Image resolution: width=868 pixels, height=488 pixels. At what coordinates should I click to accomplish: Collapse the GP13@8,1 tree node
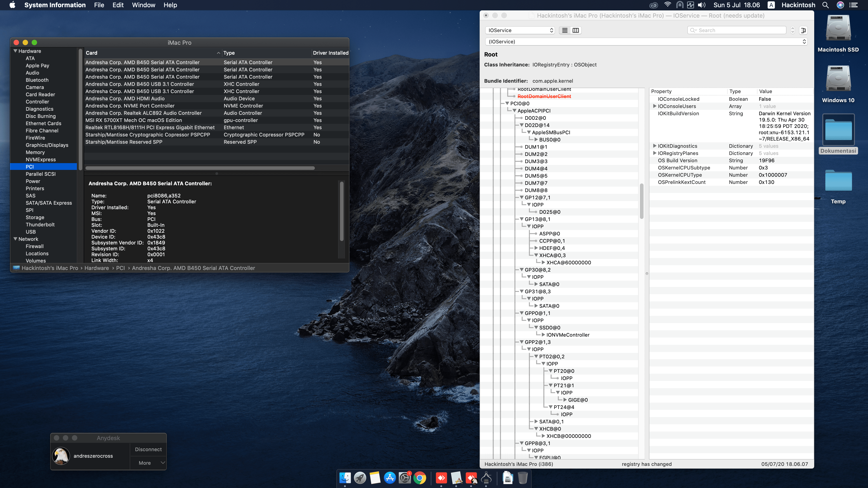(522, 219)
